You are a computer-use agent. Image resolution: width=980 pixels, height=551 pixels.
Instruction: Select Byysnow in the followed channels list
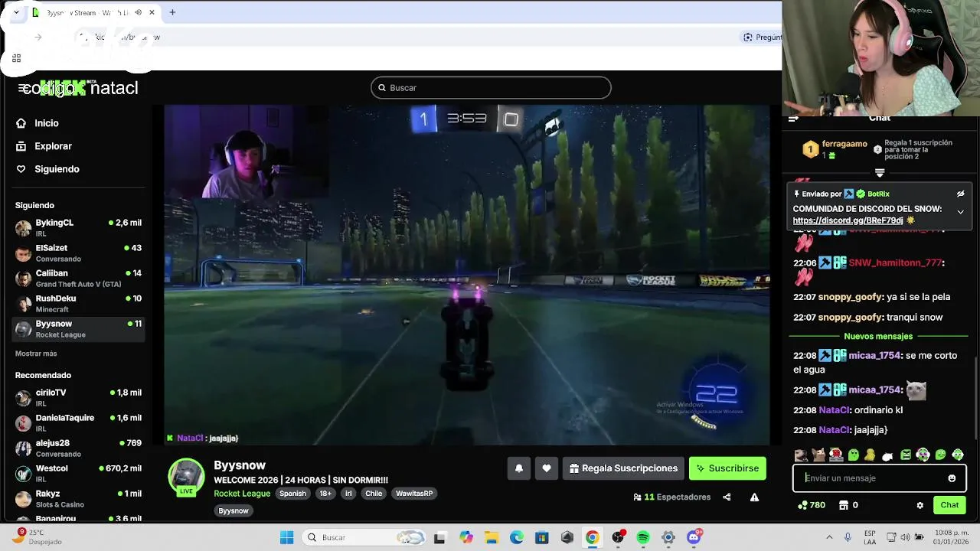(78, 328)
